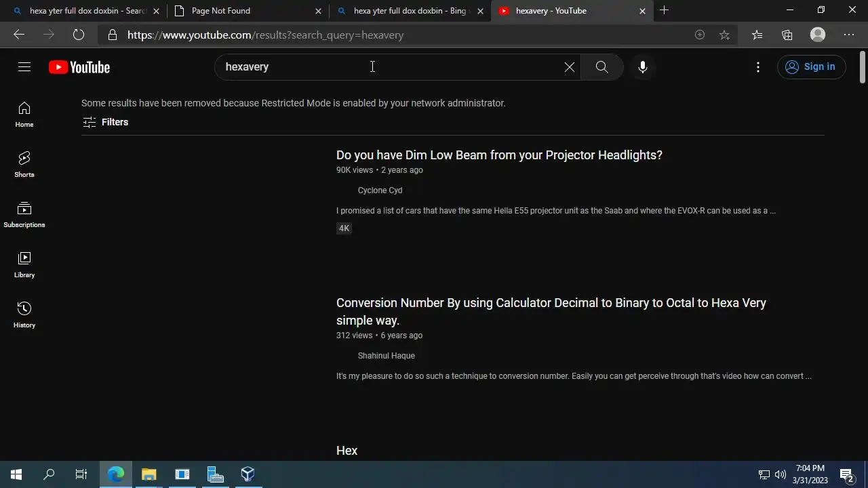Open volume control in system tray
The image size is (868, 488).
[x=781, y=474]
